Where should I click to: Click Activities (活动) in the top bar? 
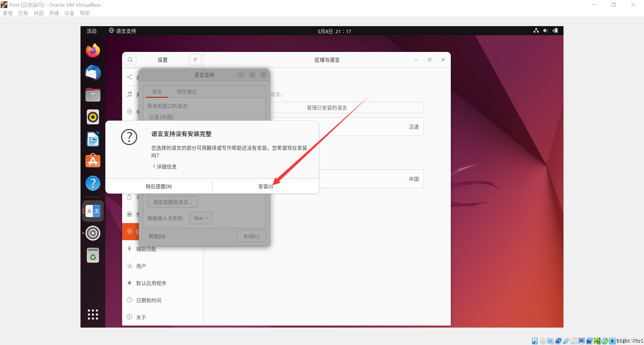coord(92,31)
